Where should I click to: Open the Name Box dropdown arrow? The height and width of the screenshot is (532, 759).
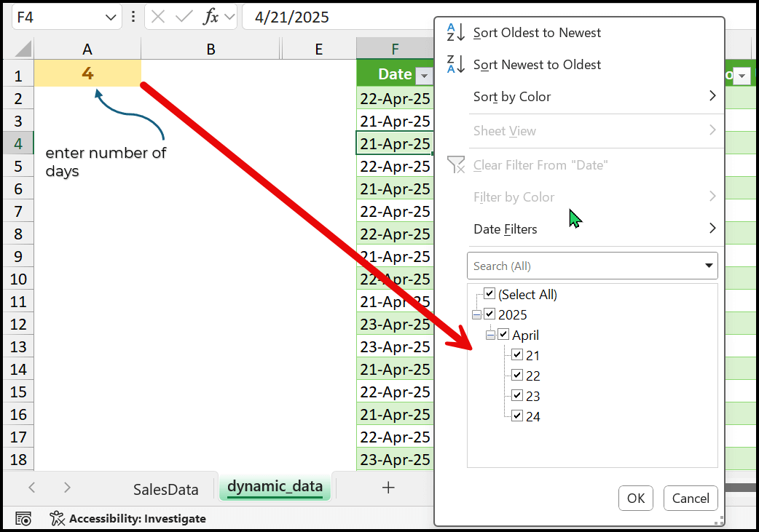111,17
